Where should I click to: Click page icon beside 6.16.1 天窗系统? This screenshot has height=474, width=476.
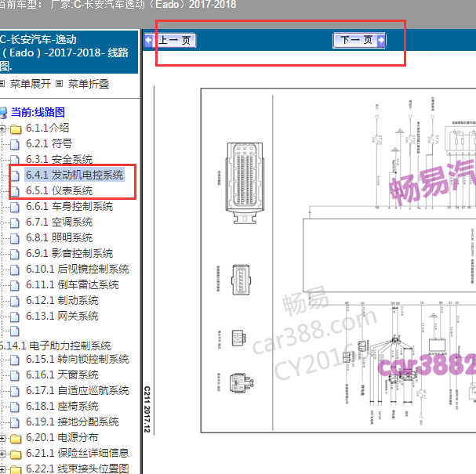pos(15,376)
